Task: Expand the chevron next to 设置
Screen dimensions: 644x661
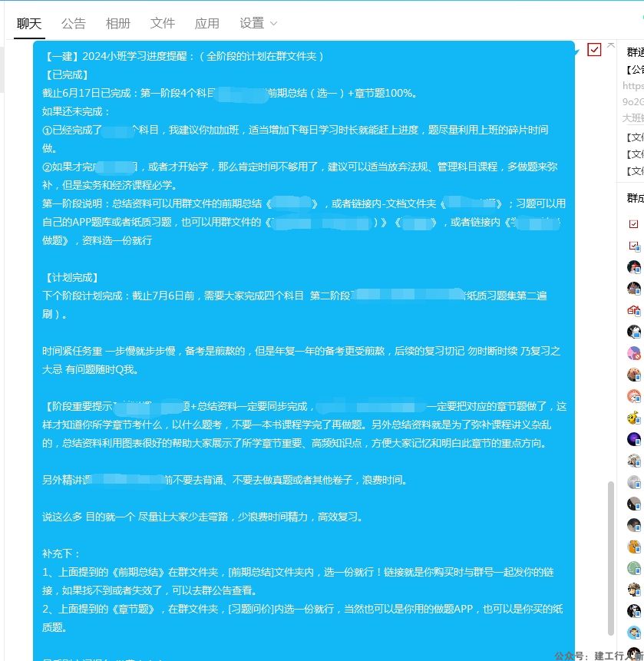Action: (273, 24)
